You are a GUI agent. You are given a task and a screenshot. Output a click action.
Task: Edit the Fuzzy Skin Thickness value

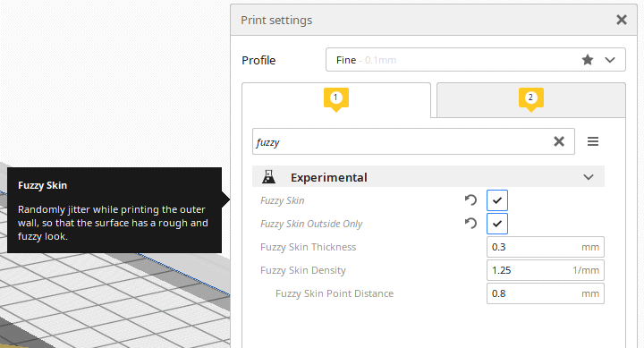tap(545, 247)
